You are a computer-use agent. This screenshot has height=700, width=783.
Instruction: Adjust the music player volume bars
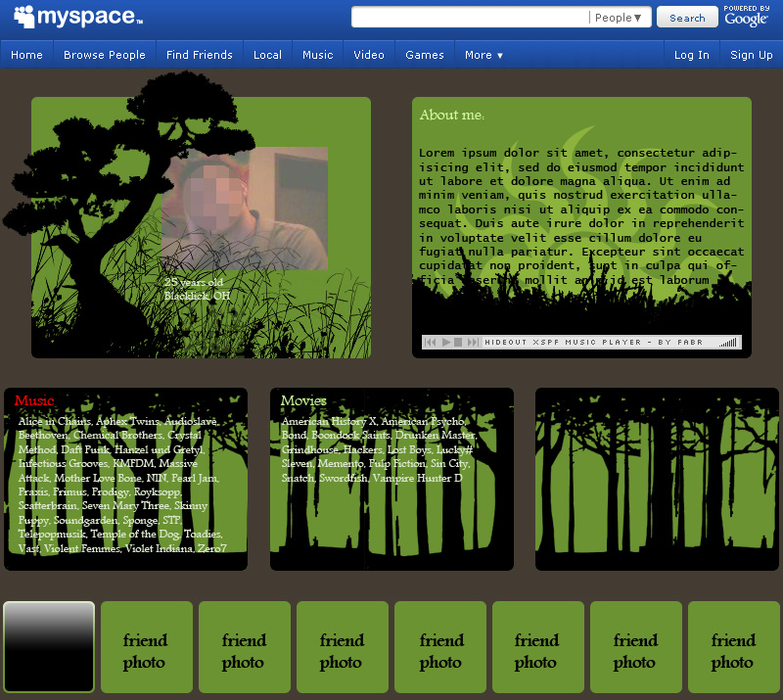[x=728, y=343]
